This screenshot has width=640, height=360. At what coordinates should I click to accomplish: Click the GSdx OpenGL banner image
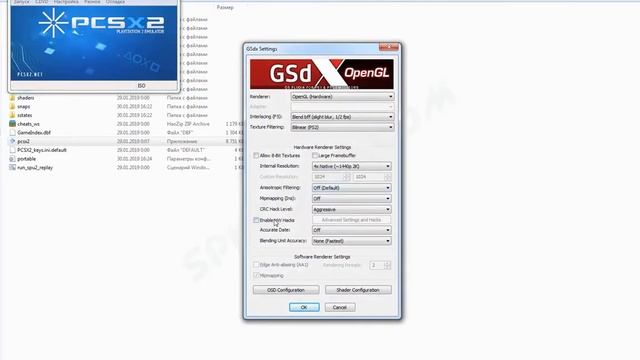[x=322, y=74]
